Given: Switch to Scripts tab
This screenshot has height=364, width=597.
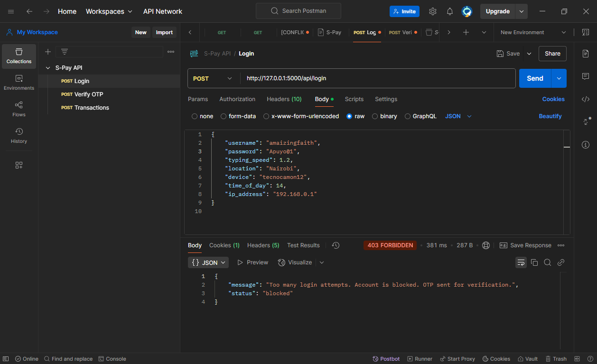Looking at the screenshot, I should pos(354,99).
